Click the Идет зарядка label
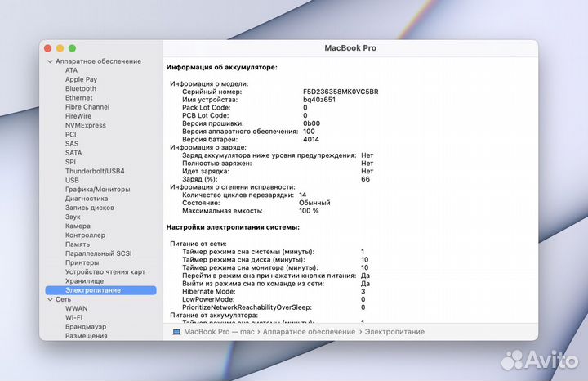Screen dimensions: 588x381 tap(206, 171)
